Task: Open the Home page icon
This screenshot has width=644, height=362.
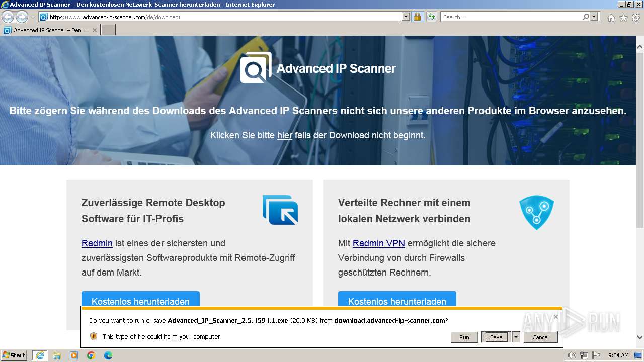Action: pyautogui.click(x=611, y=18)
